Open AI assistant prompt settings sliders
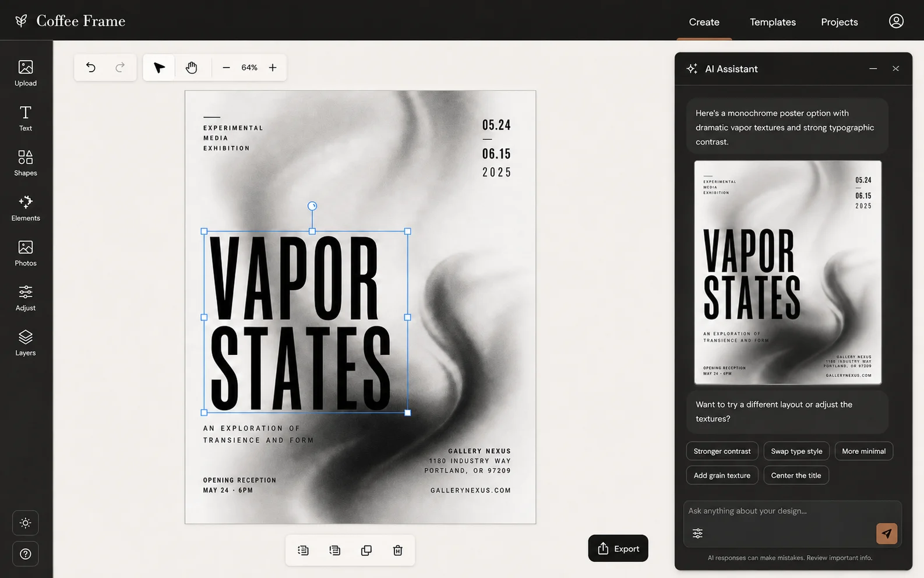This screenshot has height=578, width=924. click(x=697, y=533)
